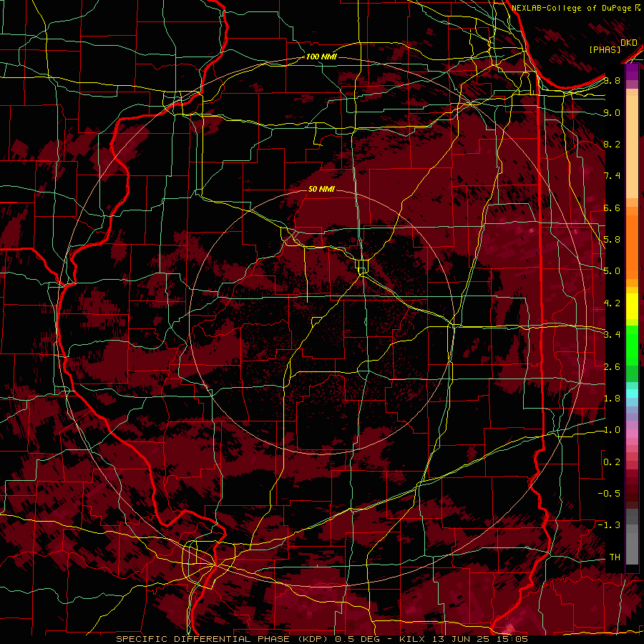Image resolution: width=644 pixels, height=644 pixels.
Task: Pick the orange segment of the color bar
Action: 632,246
